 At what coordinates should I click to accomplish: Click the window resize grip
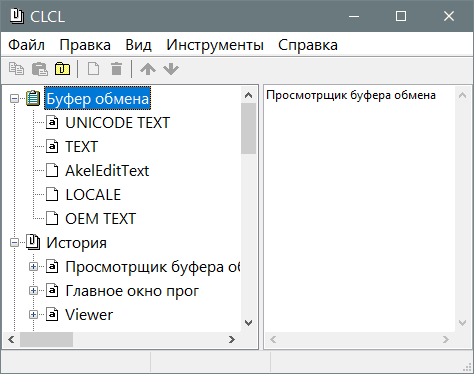click(x=467, y=367)
